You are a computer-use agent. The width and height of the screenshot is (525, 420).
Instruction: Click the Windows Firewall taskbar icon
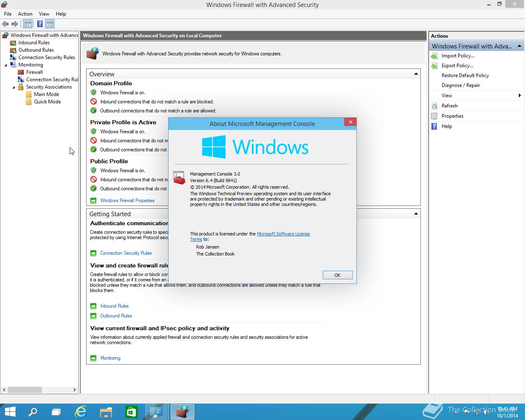pos(182,412)
